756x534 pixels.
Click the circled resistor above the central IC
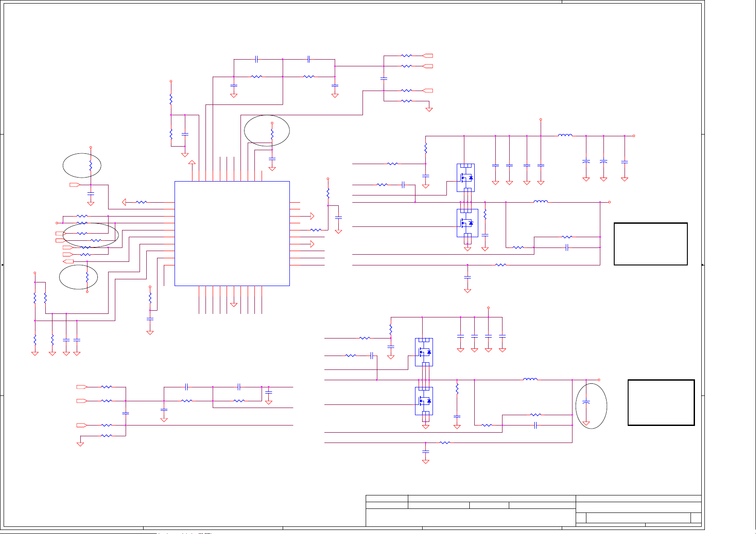272,134
